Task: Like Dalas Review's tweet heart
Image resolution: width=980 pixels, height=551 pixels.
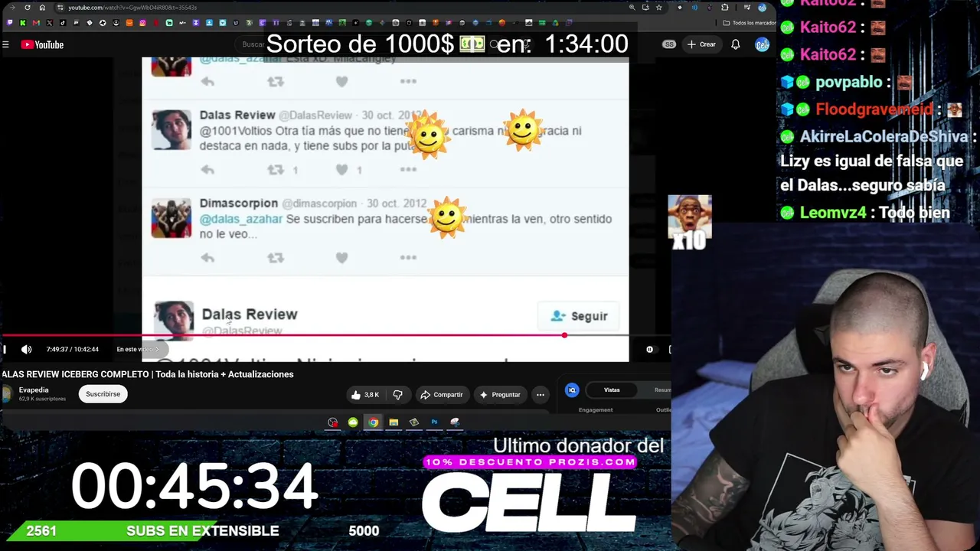Action: [341, 170]
